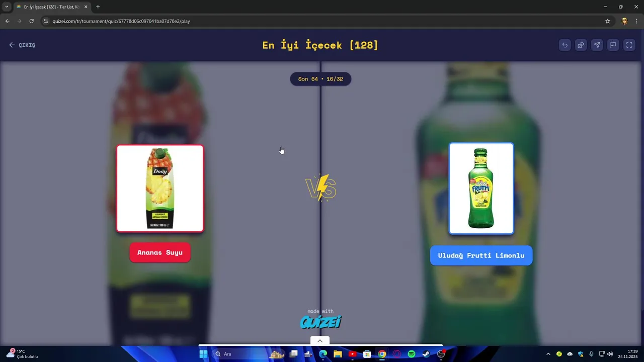Select the Dooy pineapple juice image
This screenshot has height=362, width=644.
pos(160,189)
